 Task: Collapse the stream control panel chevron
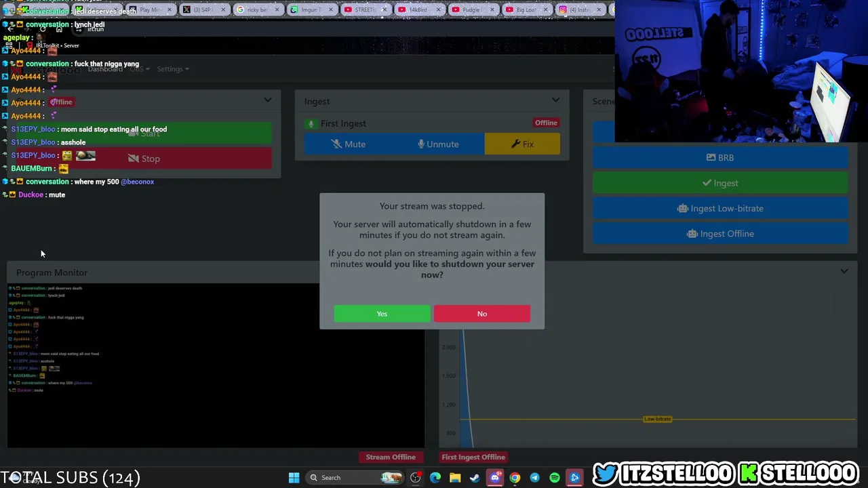coord(268,100)
